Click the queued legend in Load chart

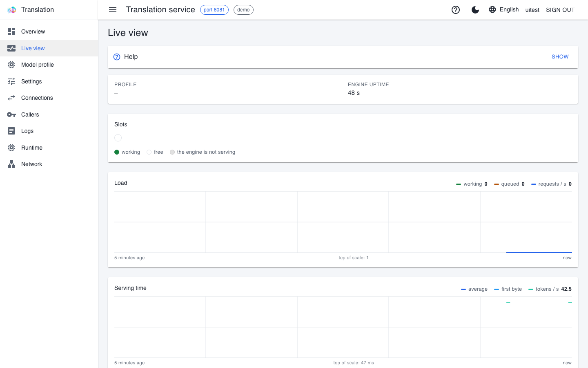[x=509, y=184]
